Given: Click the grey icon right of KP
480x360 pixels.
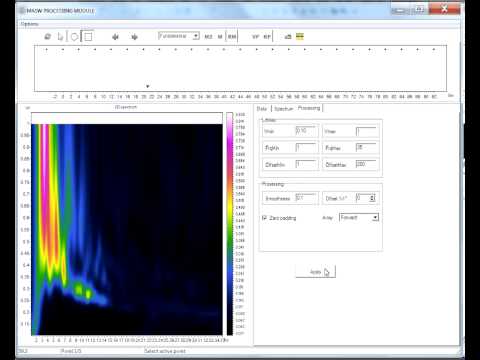Looking at the screenshot, I should (x=288, y=37).
